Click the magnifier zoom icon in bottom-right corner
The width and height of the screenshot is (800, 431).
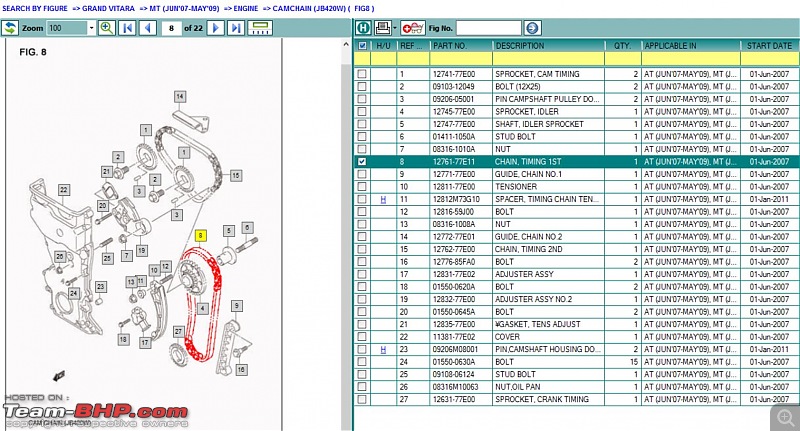tap(785, 417)
